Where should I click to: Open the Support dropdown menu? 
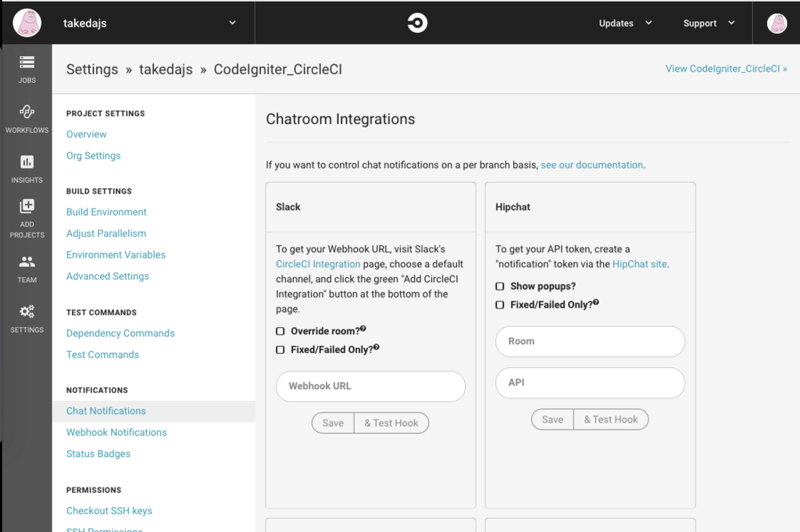pyautogui.click(x=709, y=23)
